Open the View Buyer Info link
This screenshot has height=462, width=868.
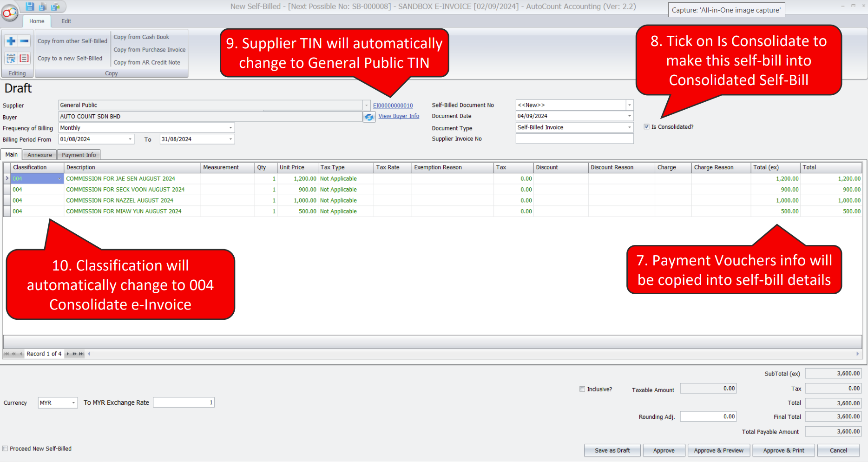(x=398, y=116)
